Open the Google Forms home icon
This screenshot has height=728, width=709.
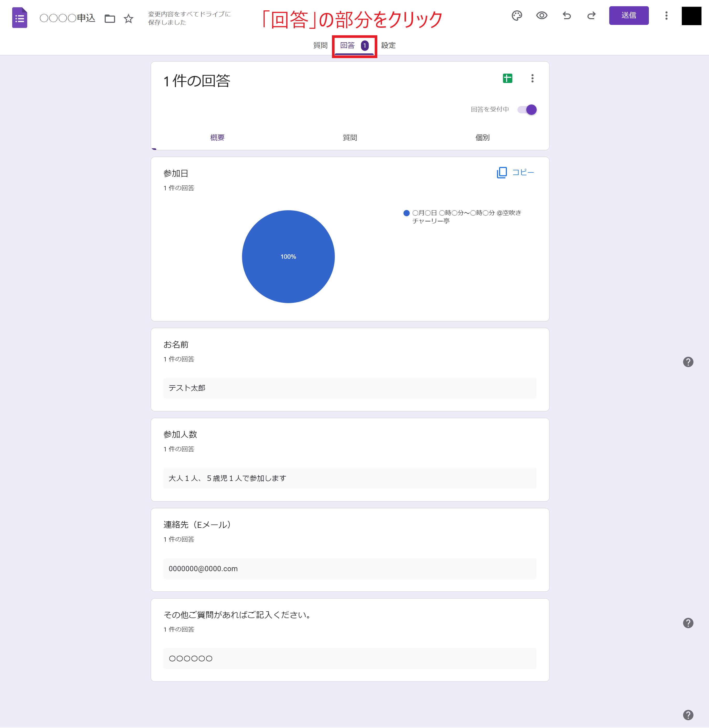click(x=19, y=18)
